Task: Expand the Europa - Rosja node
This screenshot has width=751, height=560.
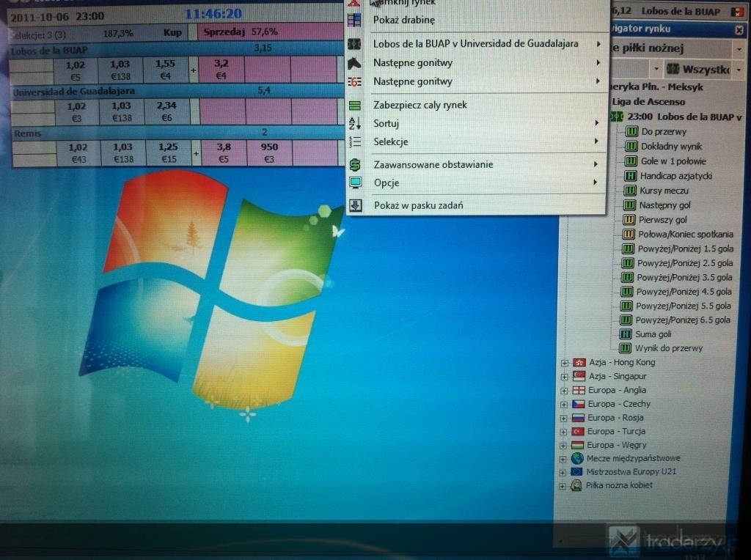Action: point(564,418)
